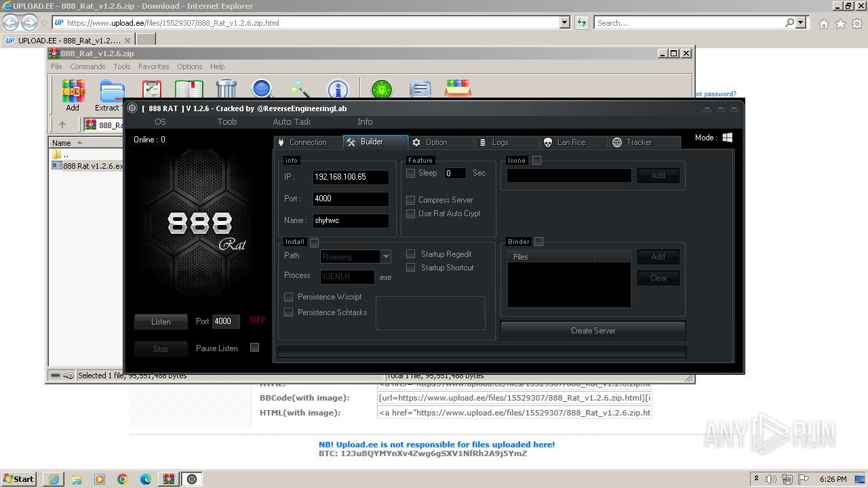The image size is (868, 488).
Task: Click the 888 RAT taskbar button
Action: (192, 479)
